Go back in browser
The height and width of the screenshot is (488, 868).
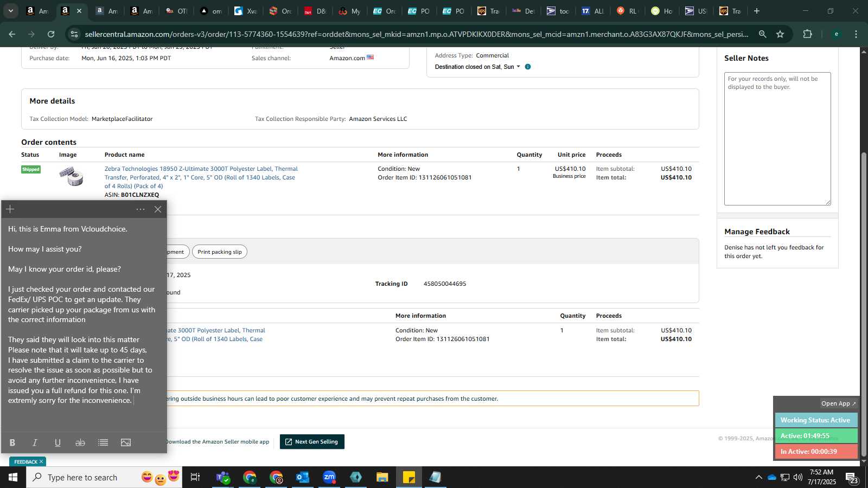[x=12, y=34]
